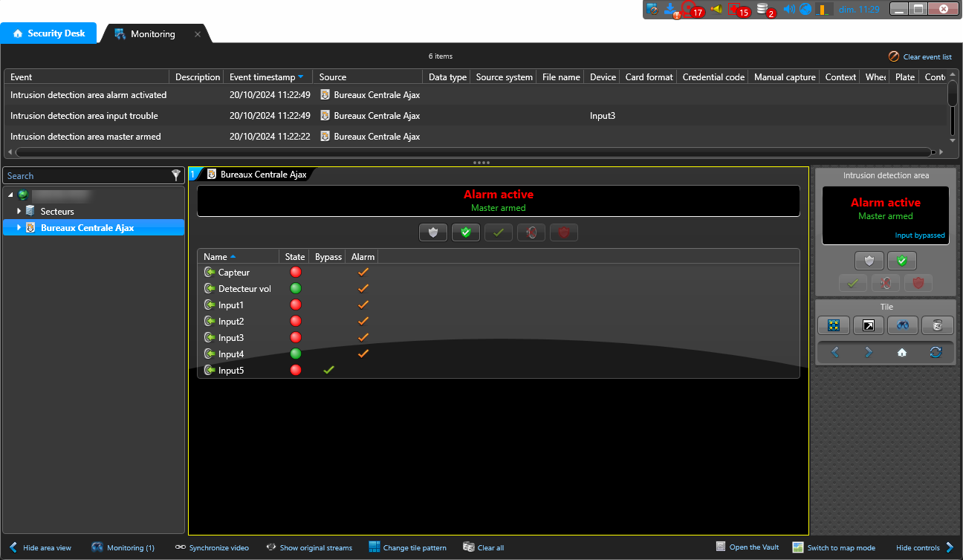Click the grey shield disarm icon in tile
963x560 pixels.
(433, 232)
